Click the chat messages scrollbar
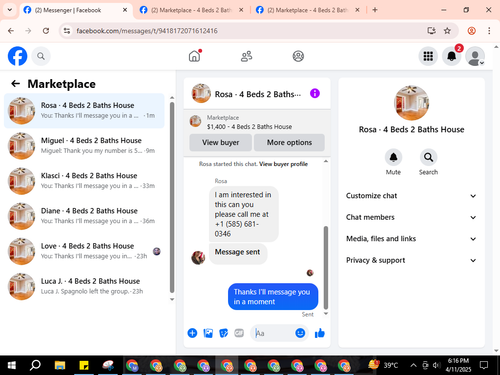Viewport: 500px width, 375px height. coord(326,267)
